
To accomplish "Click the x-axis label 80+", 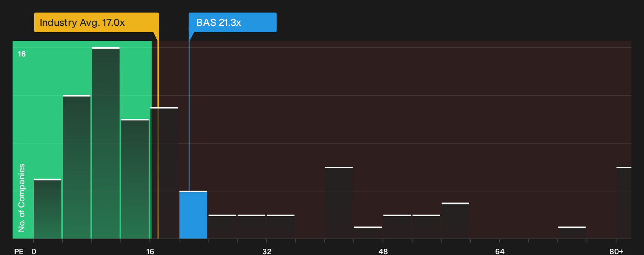I will point(617,251).
